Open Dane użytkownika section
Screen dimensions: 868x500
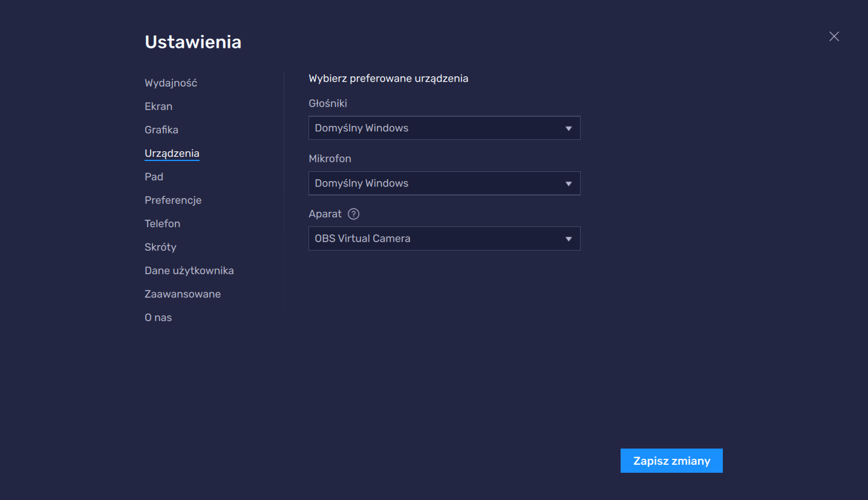pyautogui.click(x=189, y=271)
